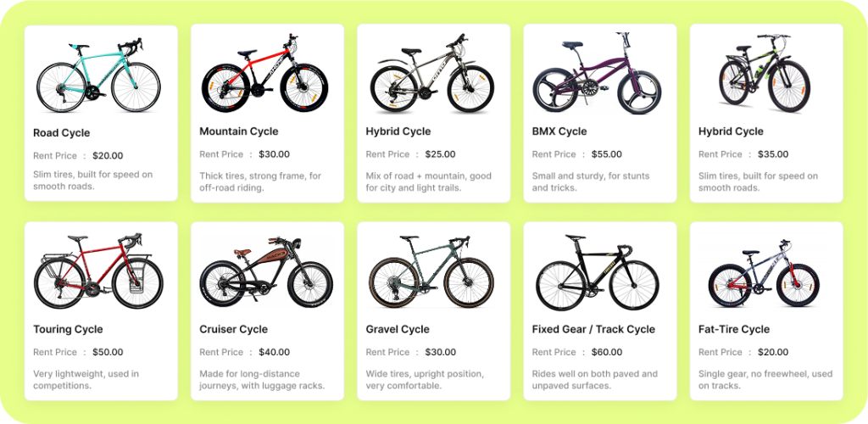
Task: Open the green Gravel Cycle photo
Action: [x=431, y=273]
